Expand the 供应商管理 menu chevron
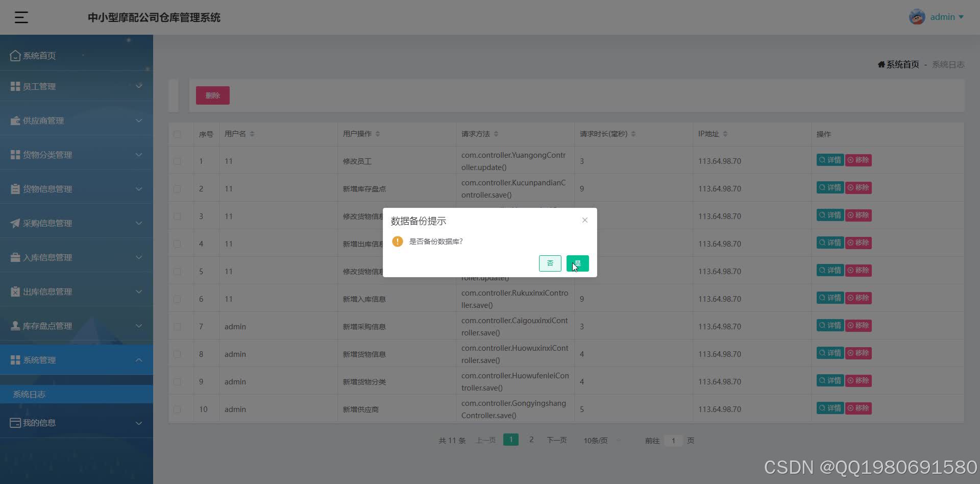 point(138,120)
